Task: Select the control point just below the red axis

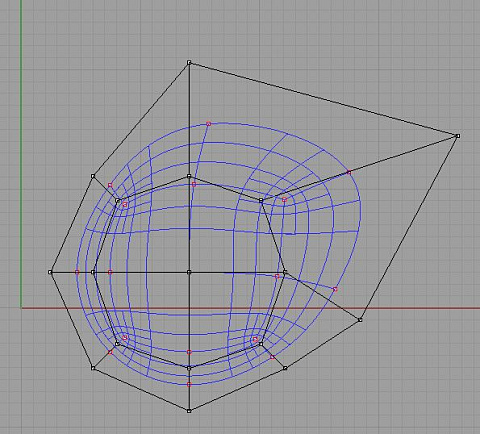Action: [360, 320]
